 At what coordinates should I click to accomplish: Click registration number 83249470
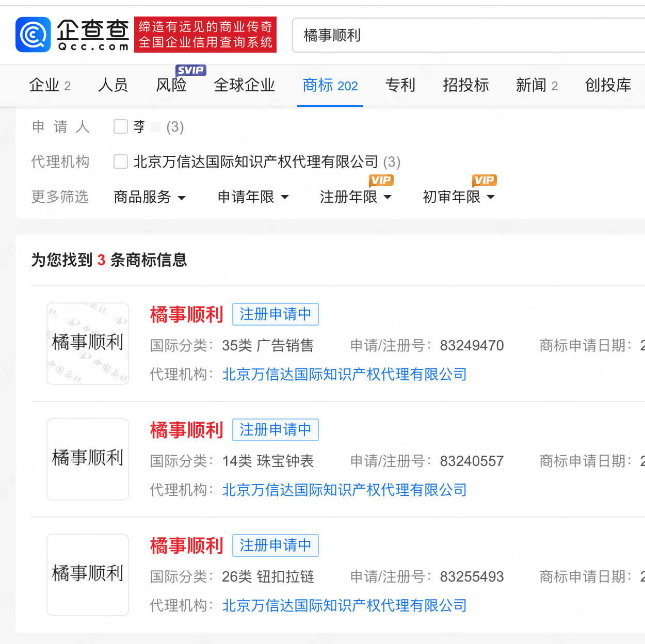coord(472,345)
